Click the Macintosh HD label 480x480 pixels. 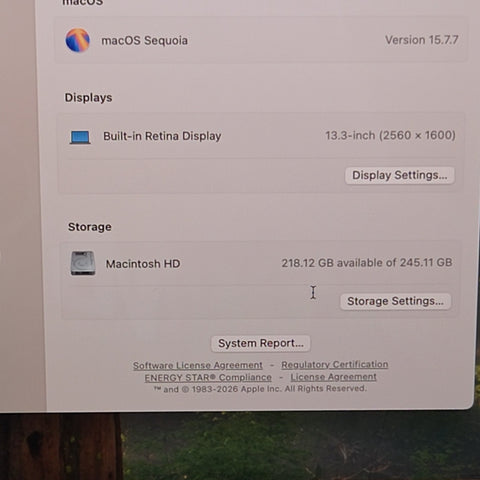point(143,264)
